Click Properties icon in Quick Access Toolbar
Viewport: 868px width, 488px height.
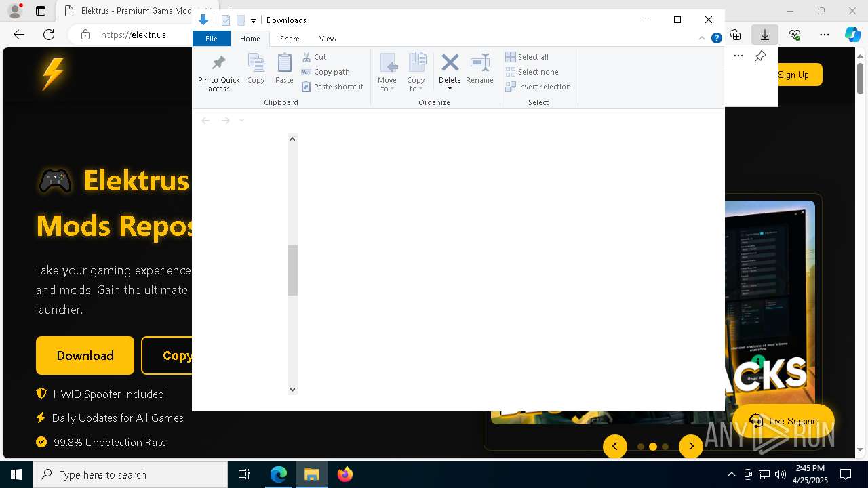point(226,20)
